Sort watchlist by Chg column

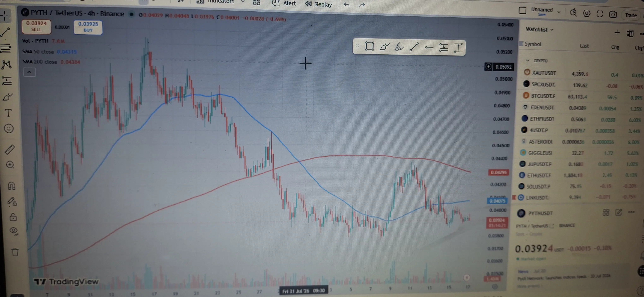[x=615, y=47]
